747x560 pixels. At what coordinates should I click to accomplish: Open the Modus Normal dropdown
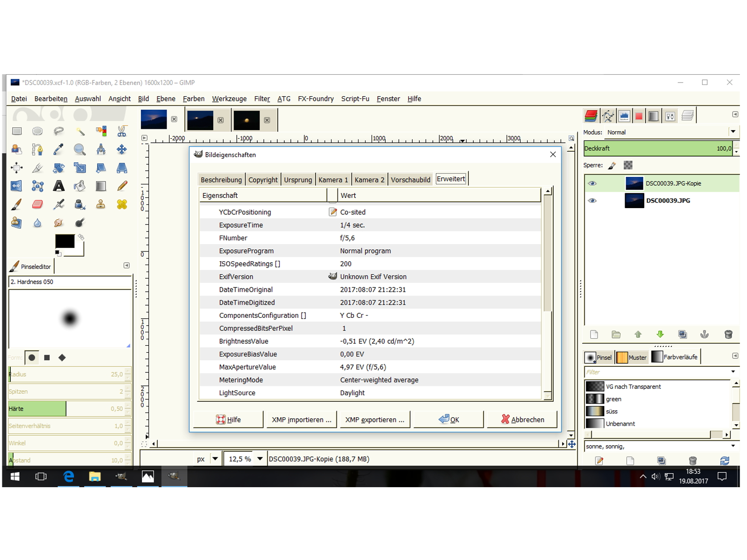(733, 132)
